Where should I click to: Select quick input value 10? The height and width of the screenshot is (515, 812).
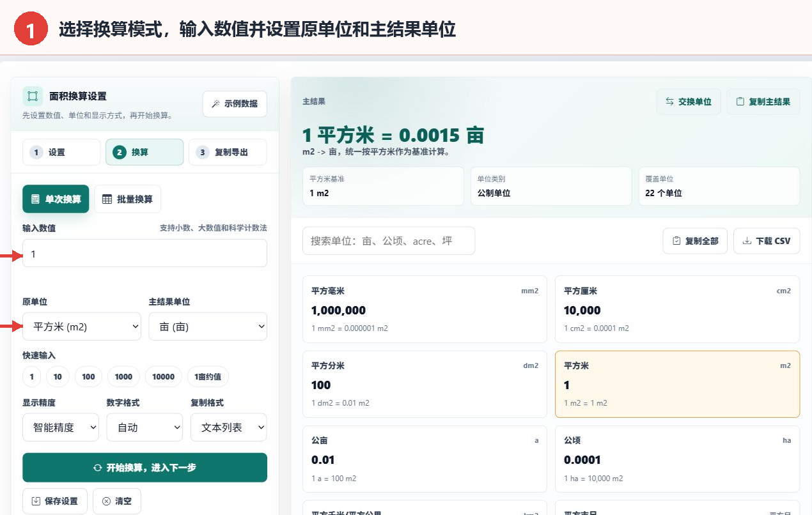tap(58, 377)
